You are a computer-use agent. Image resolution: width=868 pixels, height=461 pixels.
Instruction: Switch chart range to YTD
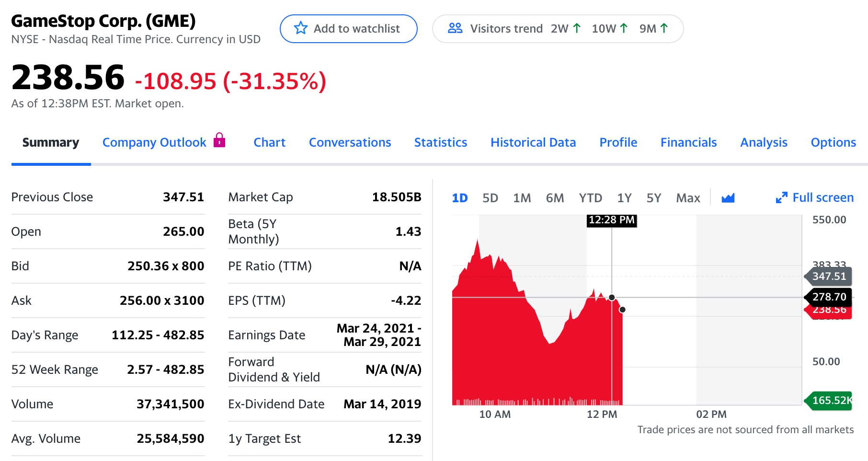(x=590, y=198)
